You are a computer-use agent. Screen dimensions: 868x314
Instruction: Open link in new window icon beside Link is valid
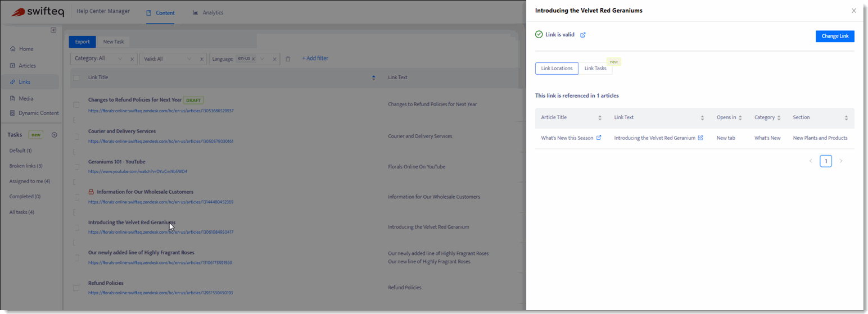(x=583, y=35)
